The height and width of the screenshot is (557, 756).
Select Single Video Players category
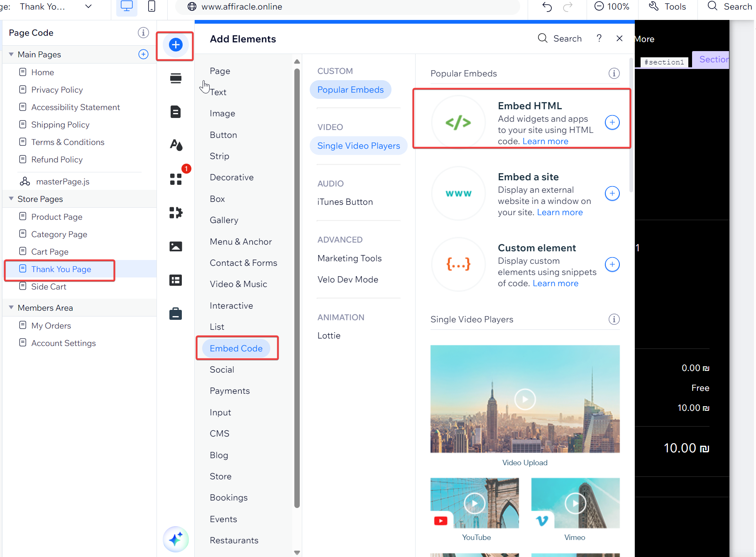click(x=358, y=146)
